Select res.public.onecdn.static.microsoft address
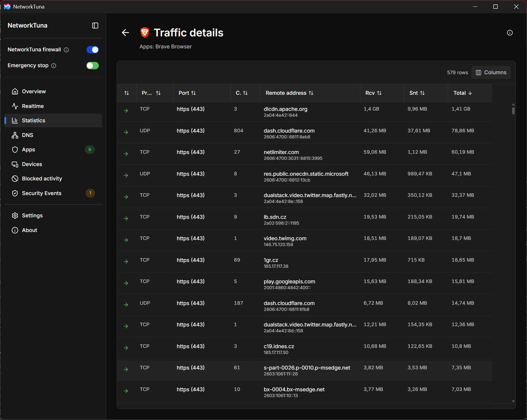The width and height of the screenshot is (527, 420). [x=306, y=174]
